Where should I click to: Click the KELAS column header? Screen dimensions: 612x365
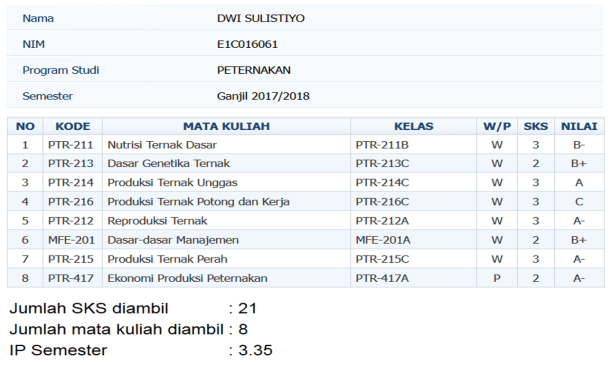(x=413, y=126)
